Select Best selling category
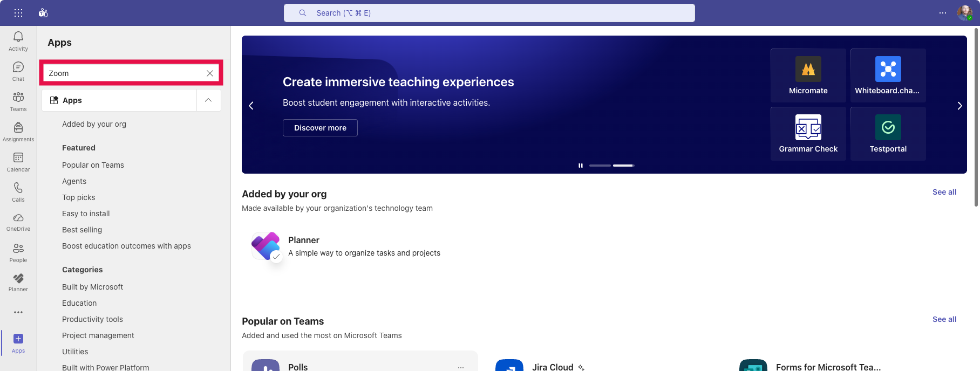 click(82, 230)
